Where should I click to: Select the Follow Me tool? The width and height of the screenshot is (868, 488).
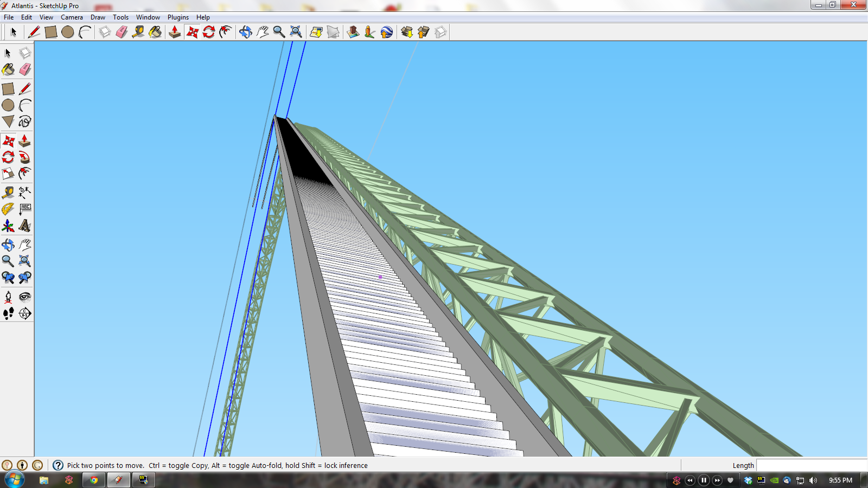pyautogui.click(x=25, y=157)
